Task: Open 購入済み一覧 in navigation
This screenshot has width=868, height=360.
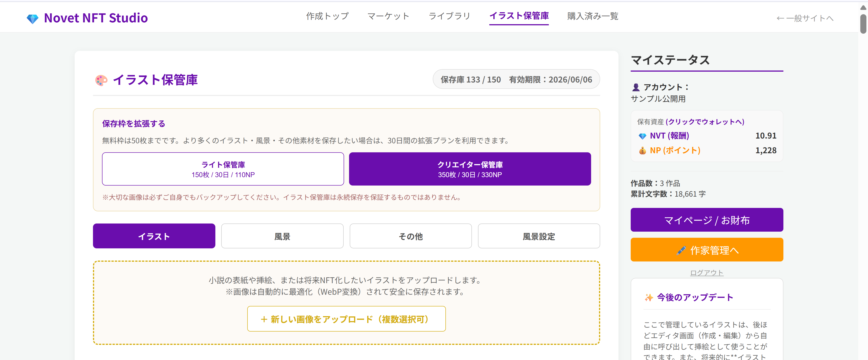Action: tap(593, 16)
